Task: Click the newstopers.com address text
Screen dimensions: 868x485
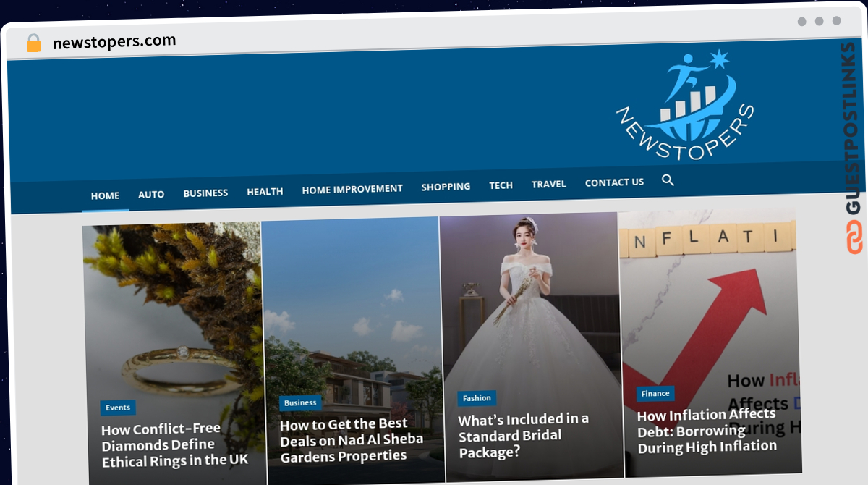Action: click(x=114, y=41)
